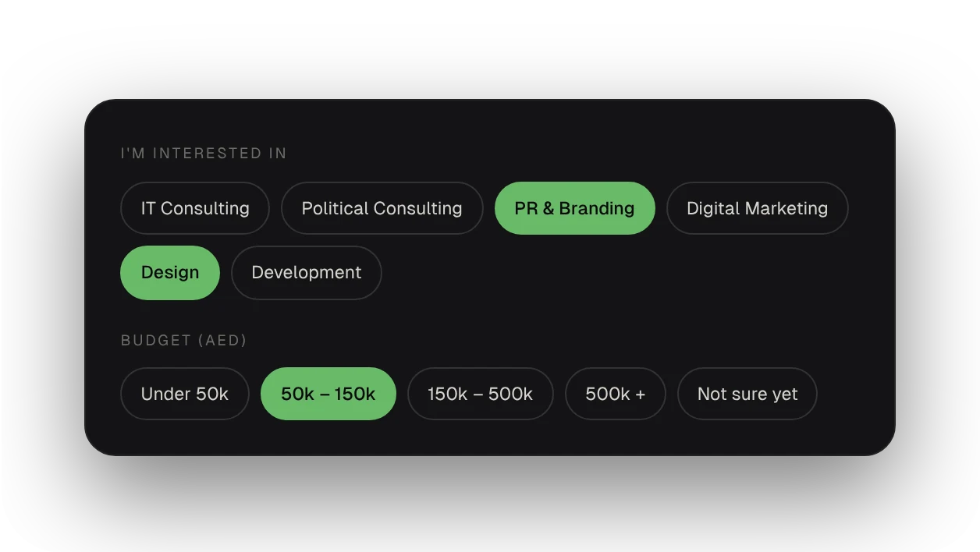The height and width of the screenshot is (552, 980).
Task: Select the Not sure yet budget chip
Action: point(747,394)
